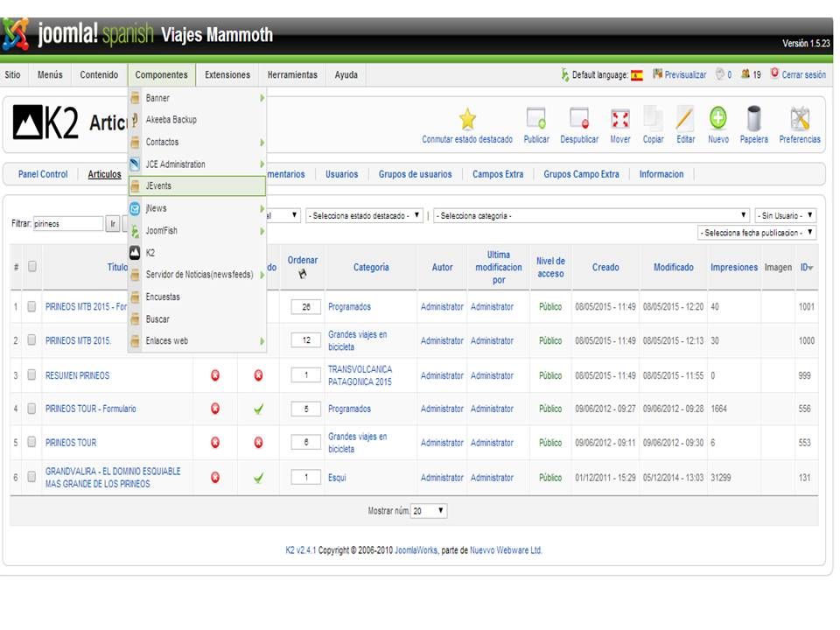The image size is (840, 630).
Task: Click the Mover toolbar icon
Action: pyautogui.click(x=619, y=118)
